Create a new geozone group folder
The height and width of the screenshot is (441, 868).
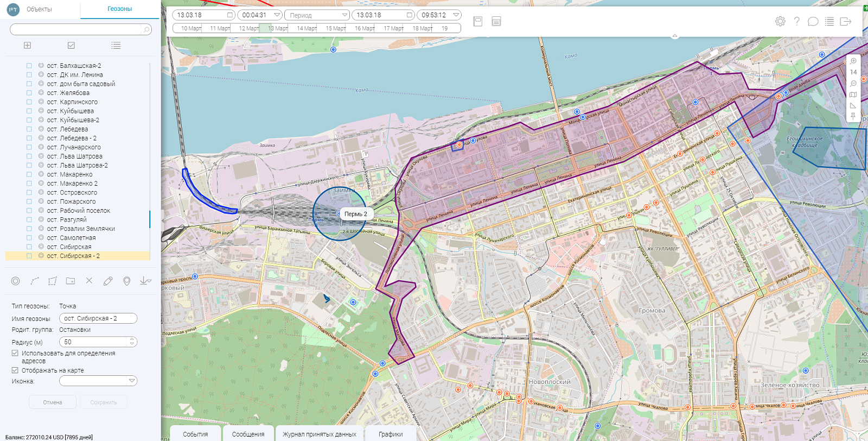(x=71, y=281)
